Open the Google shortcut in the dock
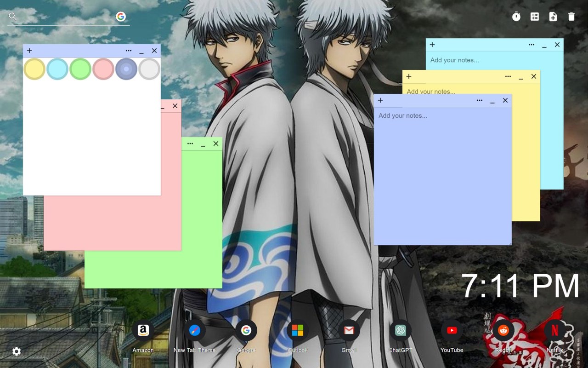 click(x=246, y=330)
